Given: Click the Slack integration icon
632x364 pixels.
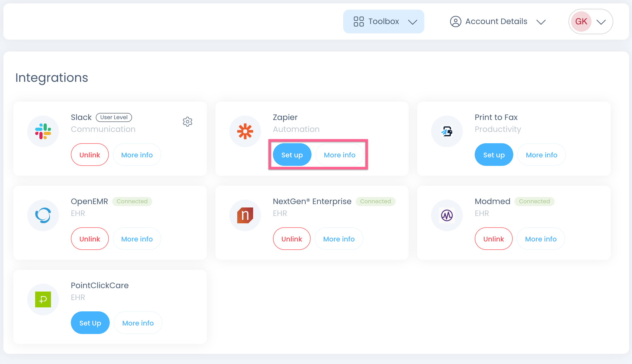Looking at the screenshot, I should (43, 131).
